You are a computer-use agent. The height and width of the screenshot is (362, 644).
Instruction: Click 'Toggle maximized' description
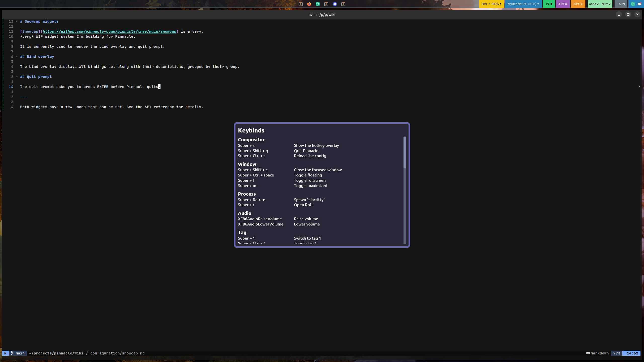pyautogui.click(x=310, y=186)
